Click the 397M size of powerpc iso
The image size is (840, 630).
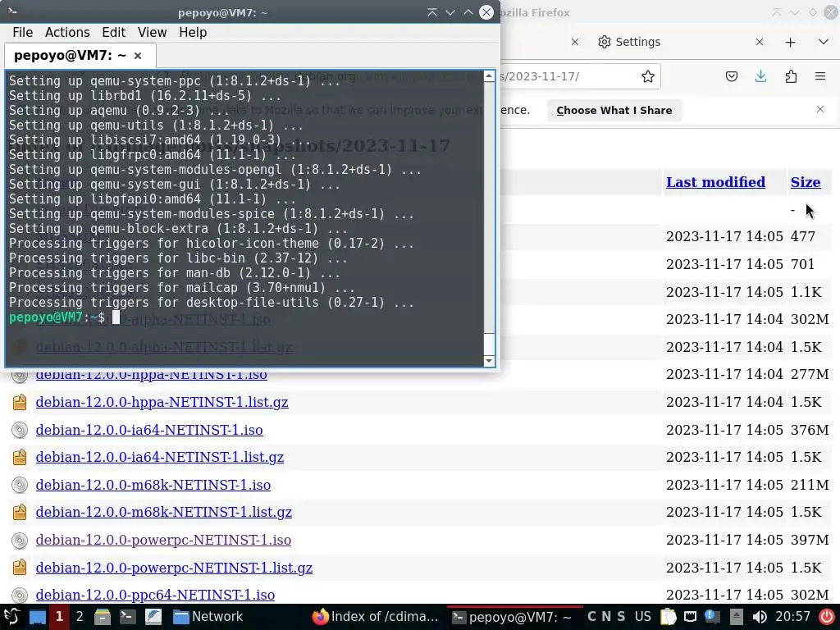810,540
